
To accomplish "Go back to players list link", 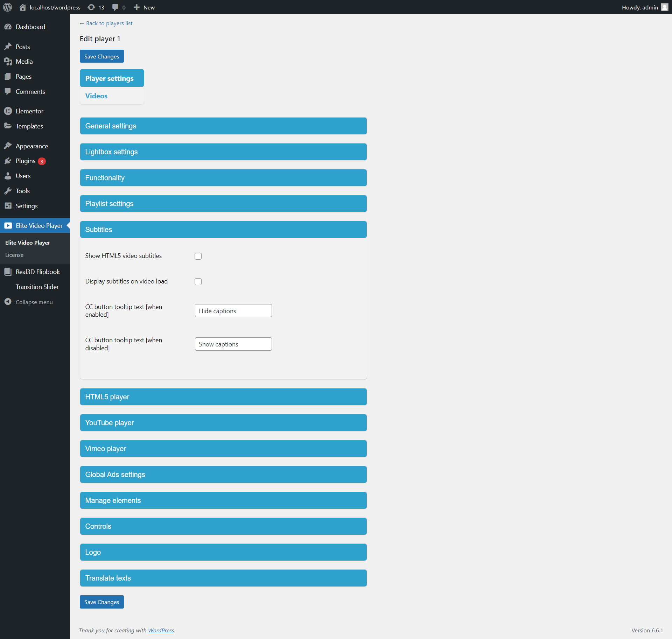I will click(x=106, y=23).
